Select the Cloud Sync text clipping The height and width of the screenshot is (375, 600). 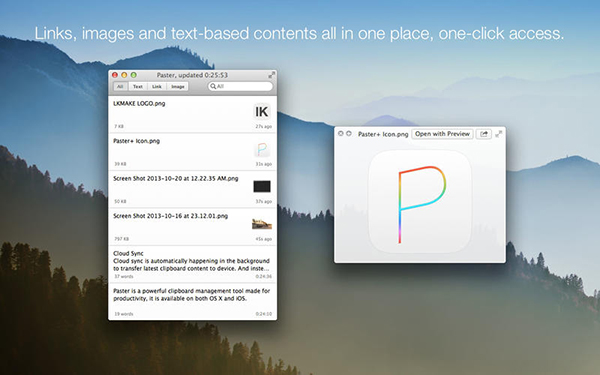click(x=192, y=264)
